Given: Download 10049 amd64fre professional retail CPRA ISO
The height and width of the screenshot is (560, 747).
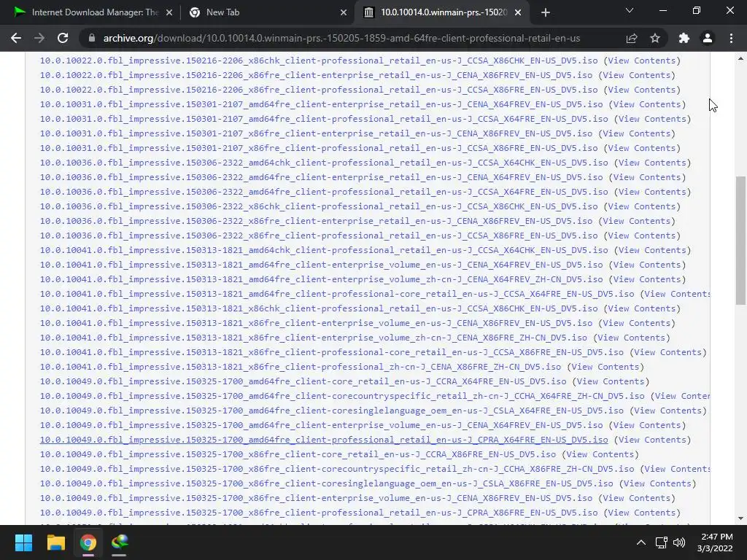Looking at the screenshot, I should (x=324, y=440).
